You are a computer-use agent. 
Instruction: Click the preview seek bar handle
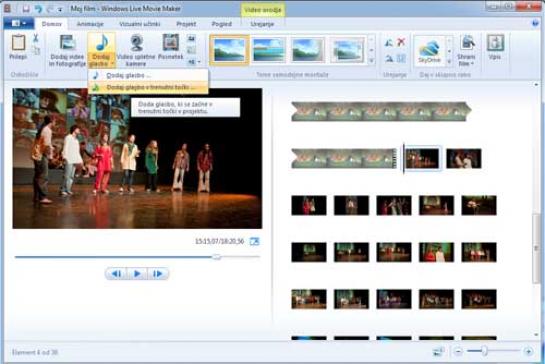pos(217,257)
